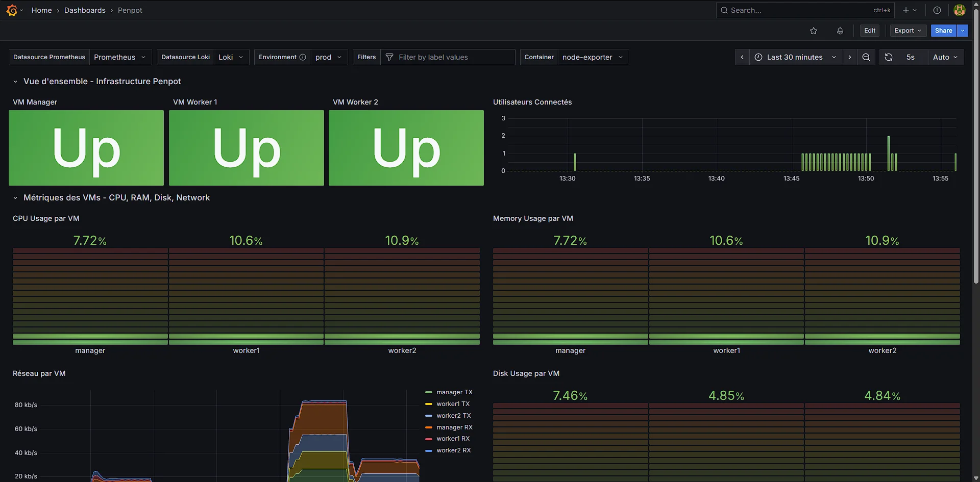This screenshot has height=482, width=980.
Task: Open the Dashboards breadcrumb item
Action: pyautogui.click(x=85, y=10)
